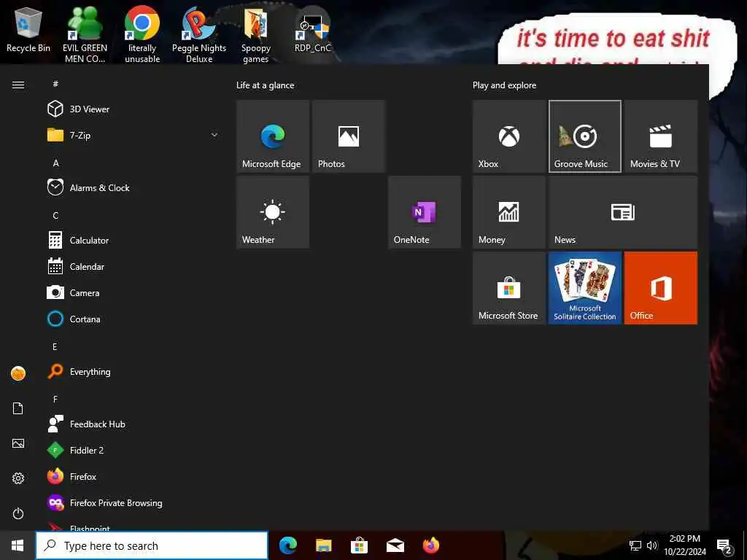Open the Weather tile

pyautogui.click(x=273, y=212)
